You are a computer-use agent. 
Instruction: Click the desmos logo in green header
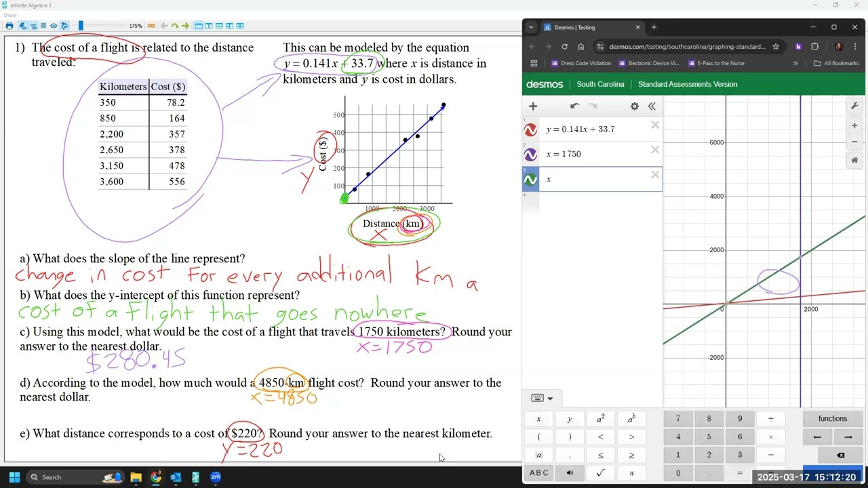point(545,84)
